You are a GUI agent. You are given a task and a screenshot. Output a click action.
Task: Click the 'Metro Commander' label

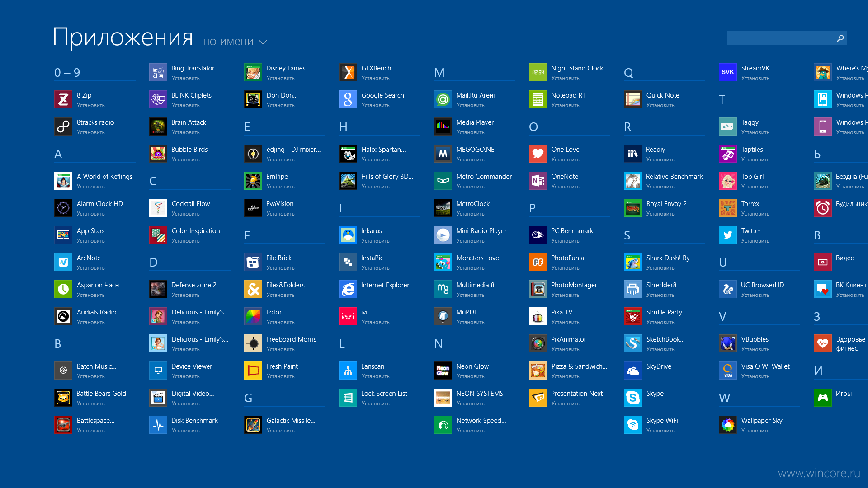click(x=484, y=177)
